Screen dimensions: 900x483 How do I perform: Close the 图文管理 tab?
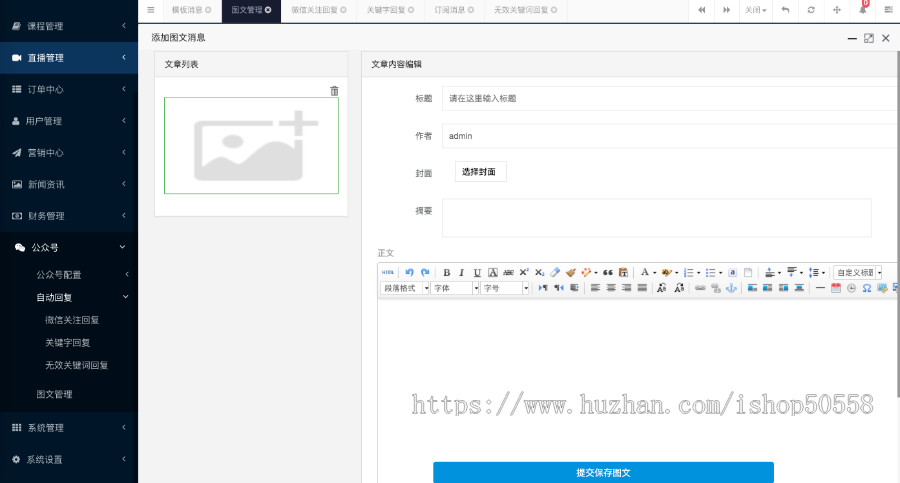pos(268,10)
